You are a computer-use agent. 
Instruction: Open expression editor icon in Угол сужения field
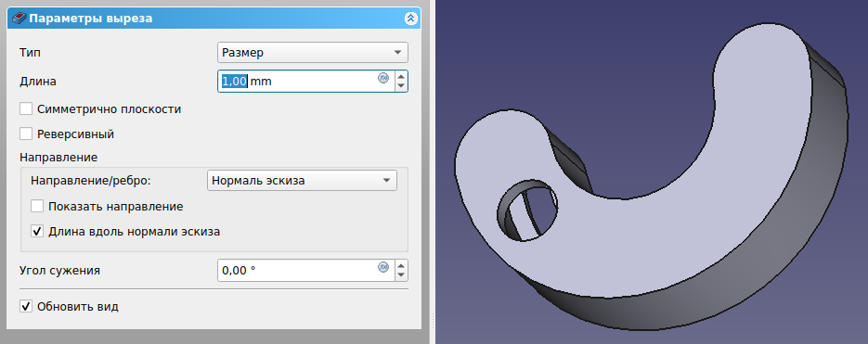pyautogui.click(x=383, y=267)
